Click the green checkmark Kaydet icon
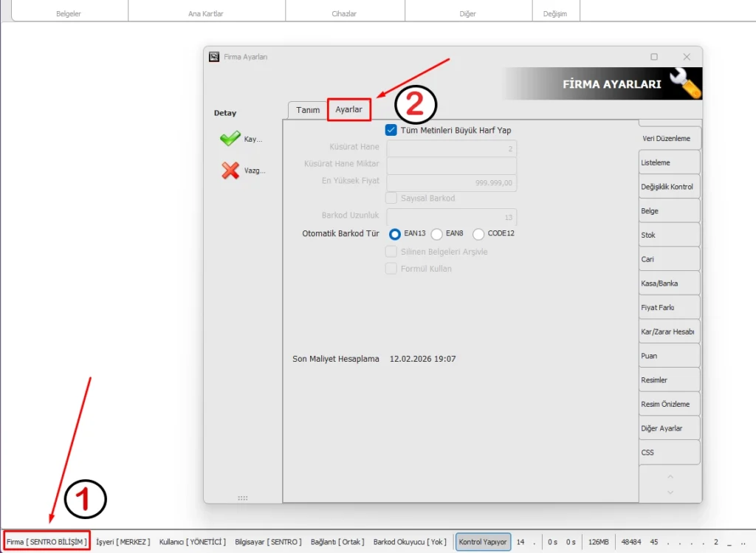The image size is (756, 553). tap(230, 139)
